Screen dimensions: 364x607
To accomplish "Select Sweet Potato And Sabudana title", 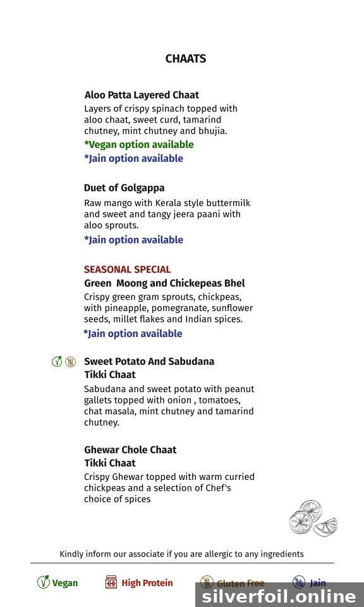I will [x=149, y=368].
